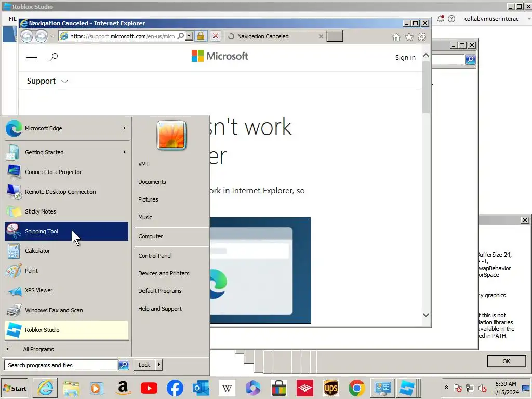Click the IE Favorites star icon
This screenshot has height=399, width=532.
409,37
